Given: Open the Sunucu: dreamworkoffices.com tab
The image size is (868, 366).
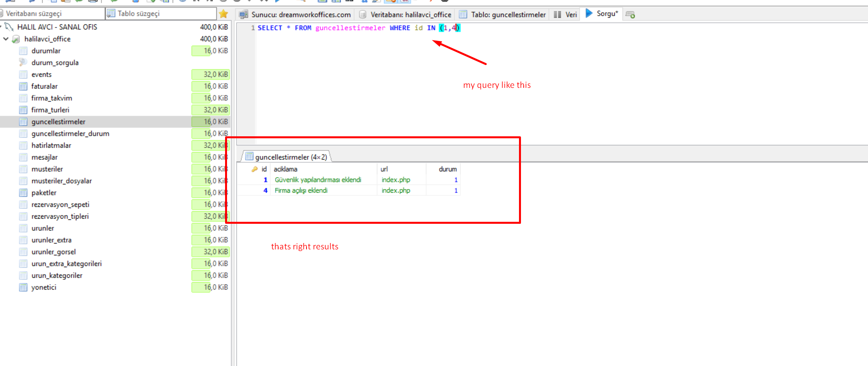Looking at the screenshot, I should (x=295, y=15).
